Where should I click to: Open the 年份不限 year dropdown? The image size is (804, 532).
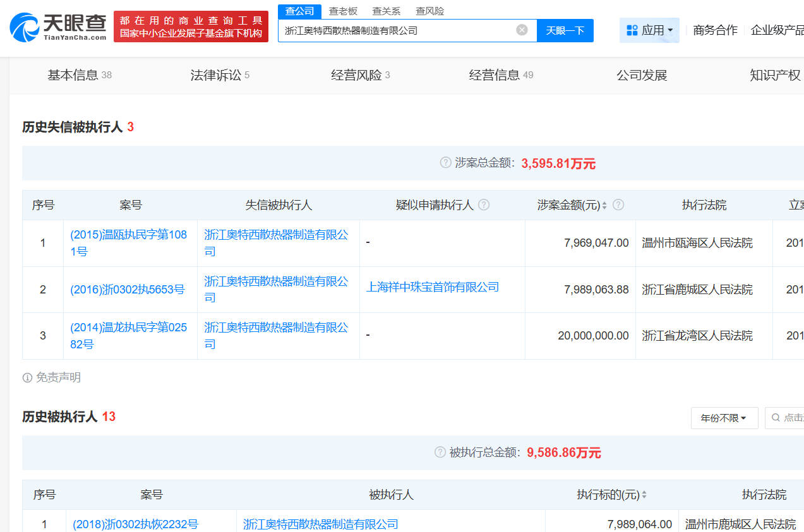724,418
